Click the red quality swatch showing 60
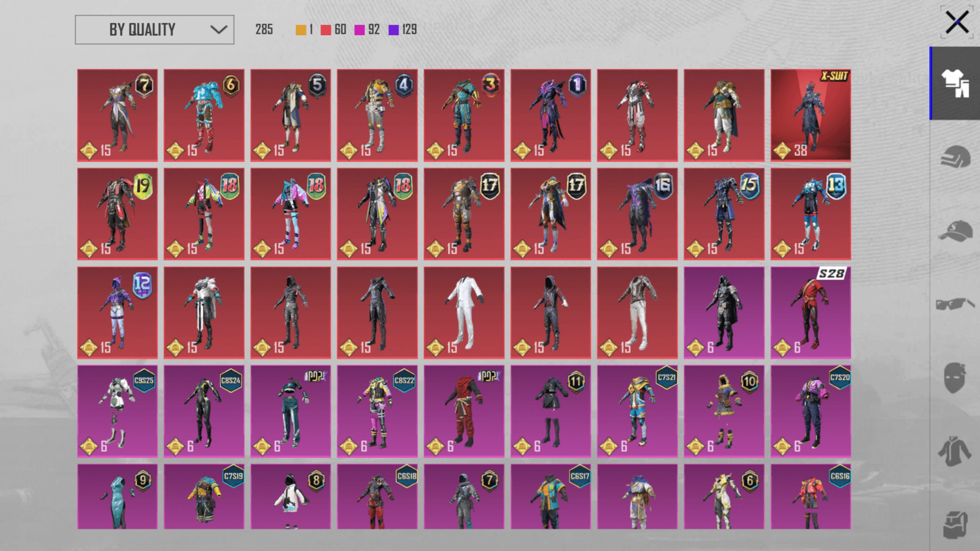 pos(326,30)
